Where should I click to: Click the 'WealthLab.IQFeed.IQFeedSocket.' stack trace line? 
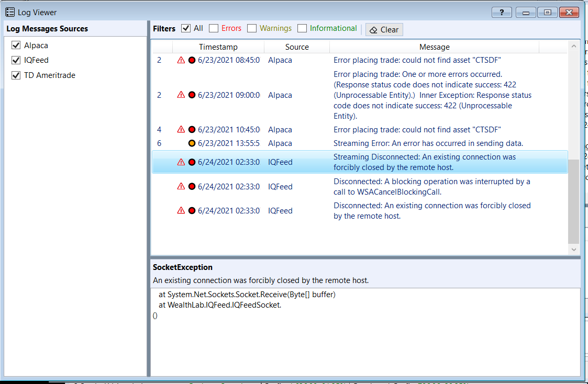click(x=220, y=305)
